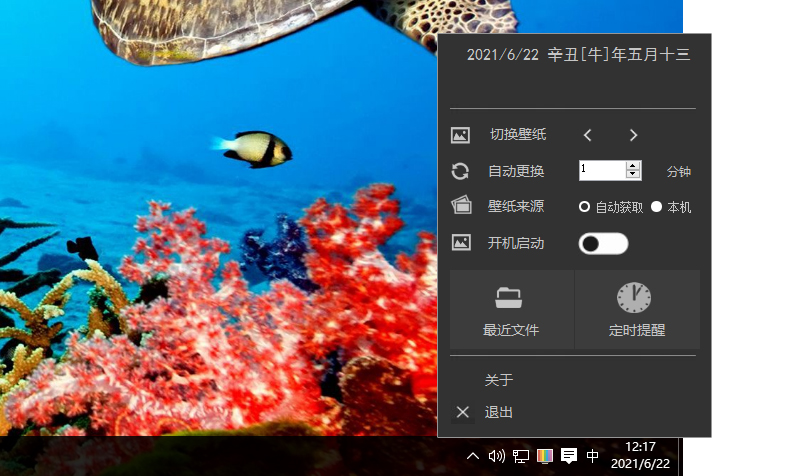
Task: Focus the minutes input field showing 1
Action: click(603, 170)
